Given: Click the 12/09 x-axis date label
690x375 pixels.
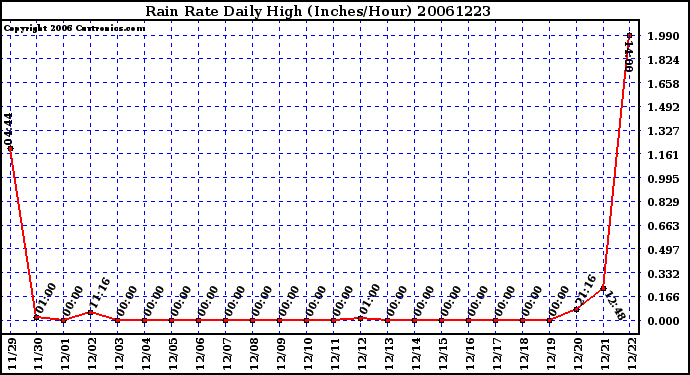Looking at the screenshot, I should tap(282, 354).
